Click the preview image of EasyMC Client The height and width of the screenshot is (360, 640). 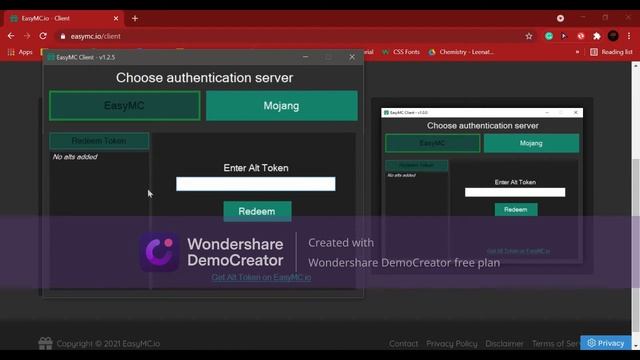click(482, 185)
